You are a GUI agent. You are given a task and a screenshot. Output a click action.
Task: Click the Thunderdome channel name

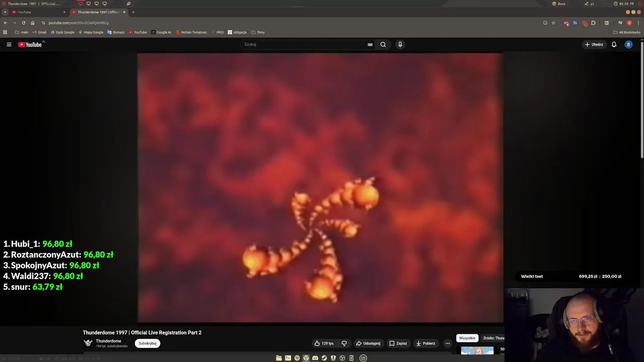click(109, 341)
